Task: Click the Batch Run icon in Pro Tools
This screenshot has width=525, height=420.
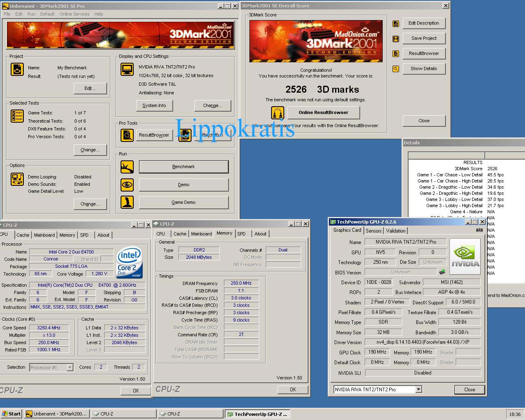Action: tap(185, 135)
